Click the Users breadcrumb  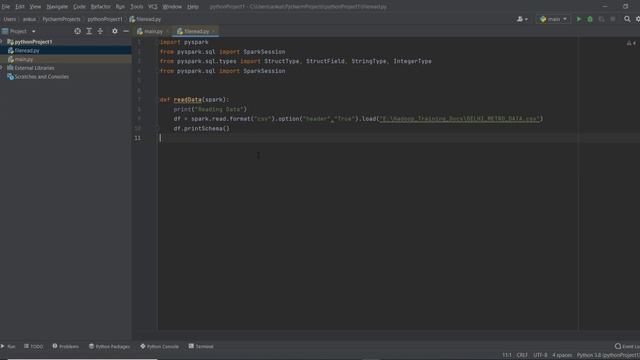tap(9, 19)
